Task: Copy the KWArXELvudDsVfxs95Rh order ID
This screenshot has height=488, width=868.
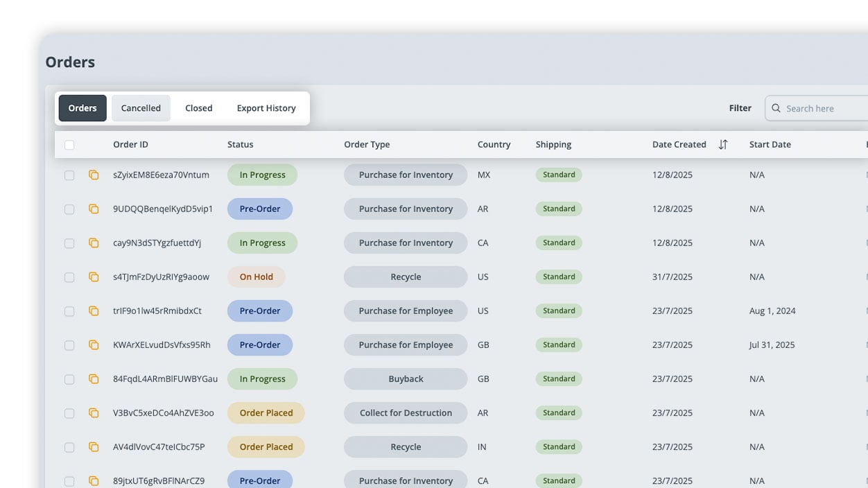Action: pyautogui.click(x=94, y=345)
